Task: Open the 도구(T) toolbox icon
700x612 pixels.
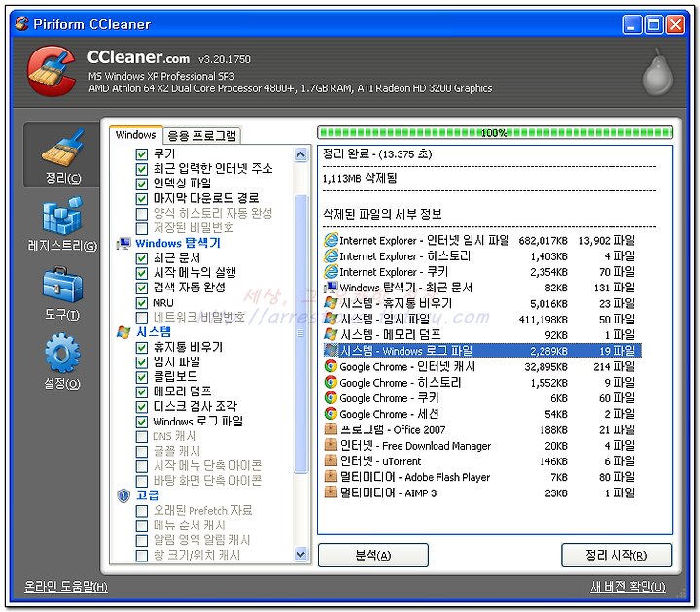Action: click(62, 285)
